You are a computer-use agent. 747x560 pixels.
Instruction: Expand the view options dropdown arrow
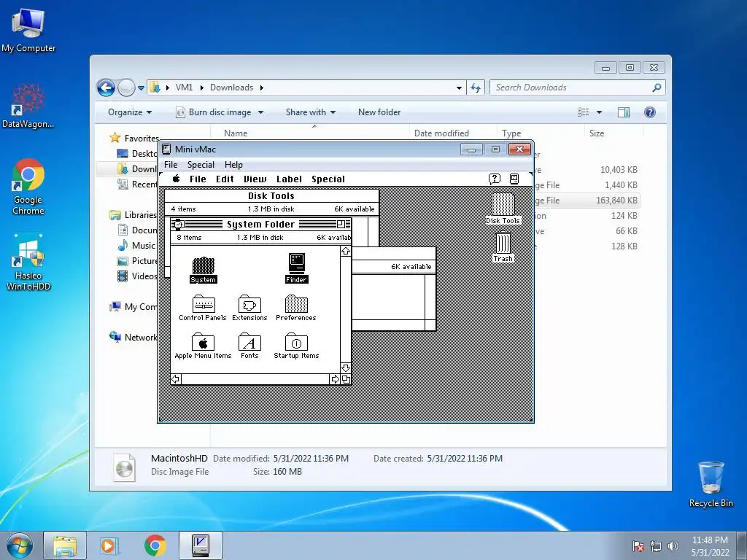point(600,112)
